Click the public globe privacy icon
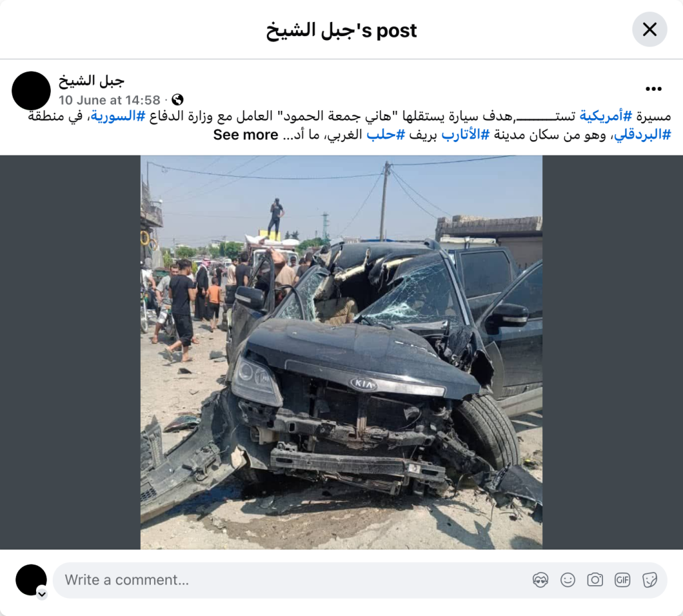This screenshot has height=616, width=683. click(x=177, y=100)
